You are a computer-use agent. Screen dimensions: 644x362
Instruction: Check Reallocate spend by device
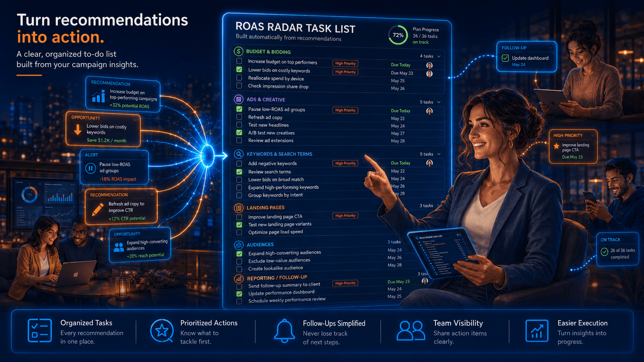pos(239,78)
